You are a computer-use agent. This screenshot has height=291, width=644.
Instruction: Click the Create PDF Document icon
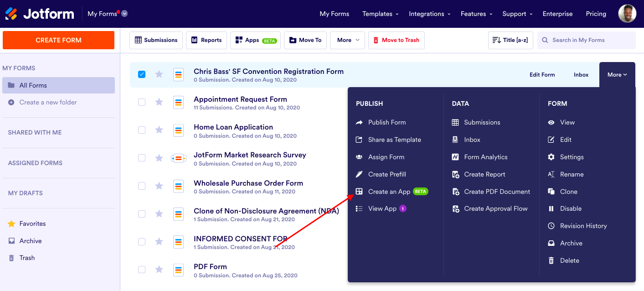click(x=455, y=192)
